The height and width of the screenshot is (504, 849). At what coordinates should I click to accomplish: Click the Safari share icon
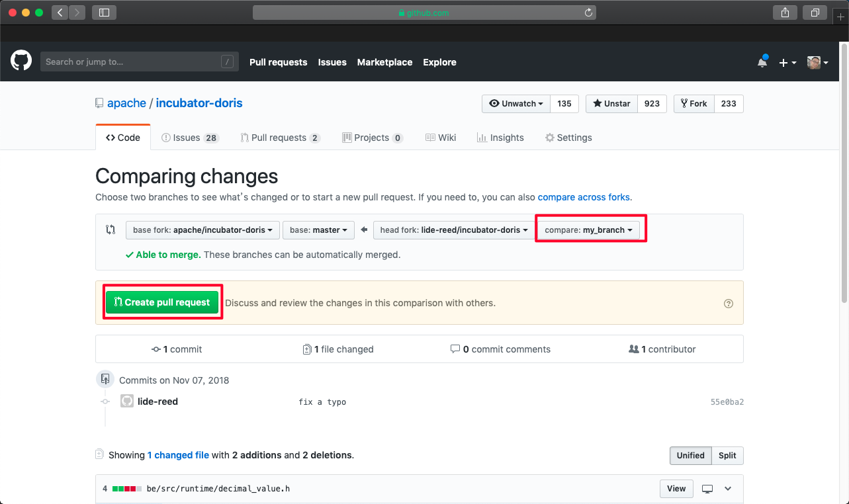(x=785, y=12)
